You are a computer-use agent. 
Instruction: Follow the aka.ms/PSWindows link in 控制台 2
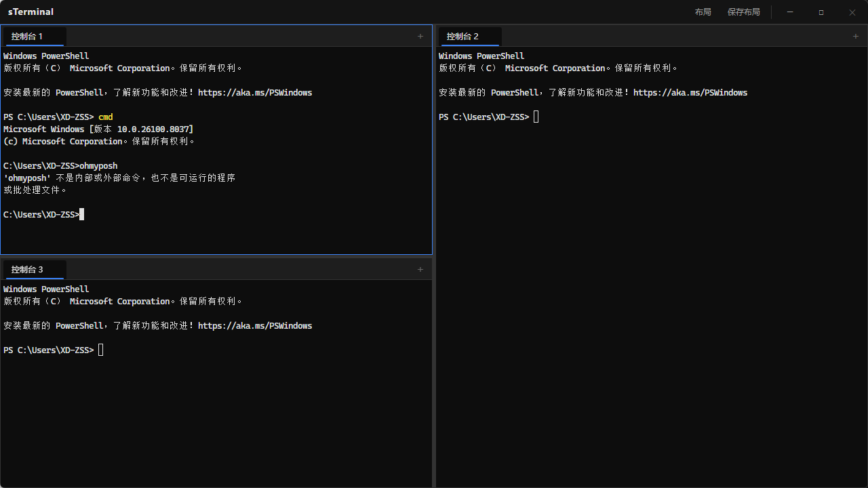(x=690, y=93)
